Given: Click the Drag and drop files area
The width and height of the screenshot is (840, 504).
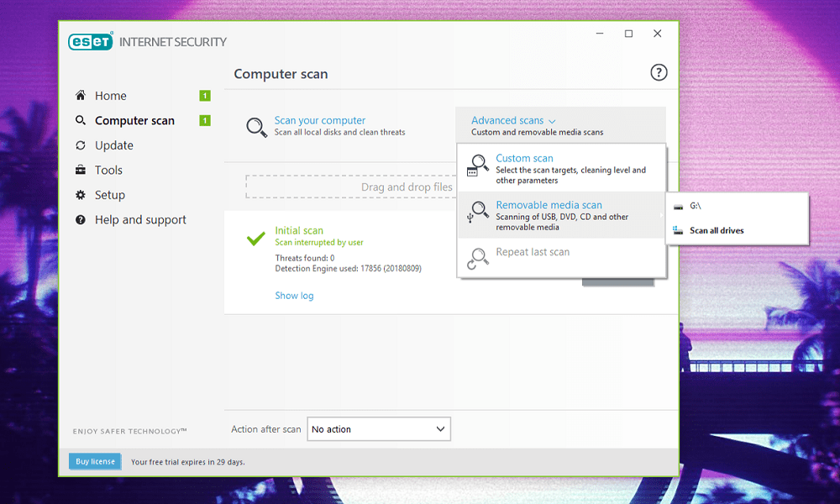Looking at the screenshot, I should [352, 187].
